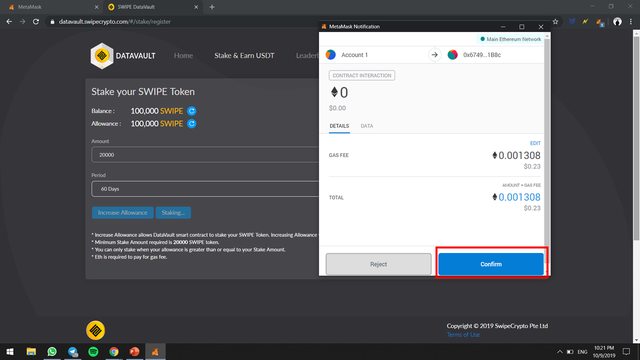Open PowerPoint from the taskbar
The width and height of the screenshot is (640, 360).
coord(134,351)
